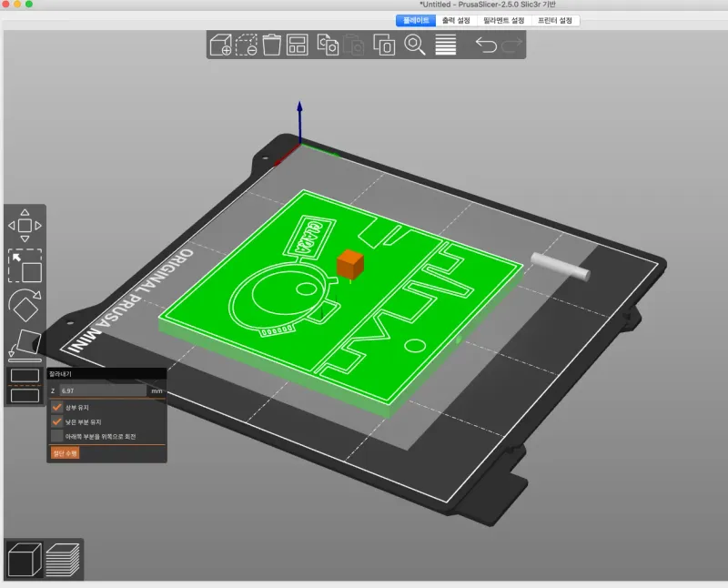Screen dimensions: 728x588
Task: Click the greyed-out Redo arrow icon
Action: pos(511,45)
